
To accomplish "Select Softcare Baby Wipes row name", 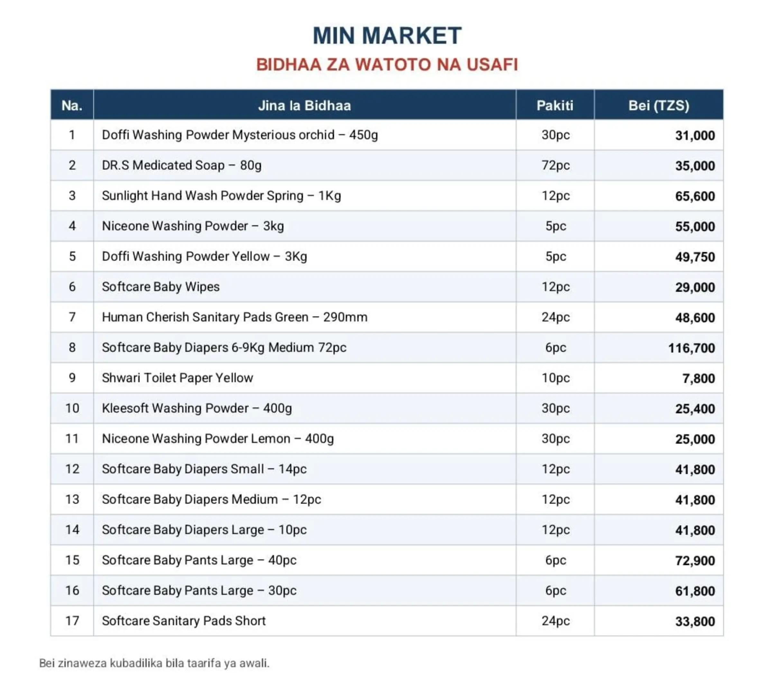I will tap(161, 287).
